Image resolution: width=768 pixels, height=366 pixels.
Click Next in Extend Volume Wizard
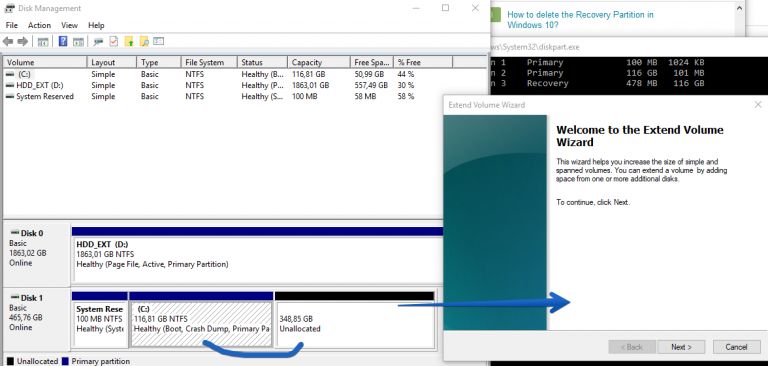point(681,347)
